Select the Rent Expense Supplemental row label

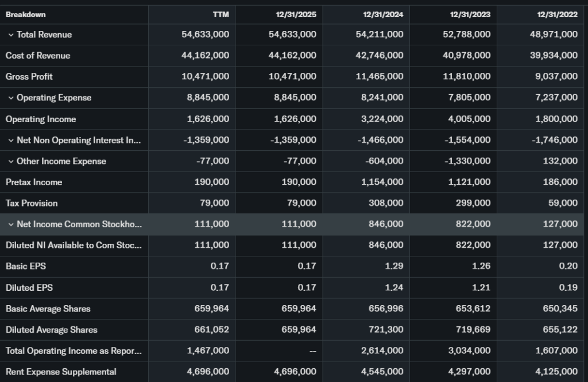(61, 372)
